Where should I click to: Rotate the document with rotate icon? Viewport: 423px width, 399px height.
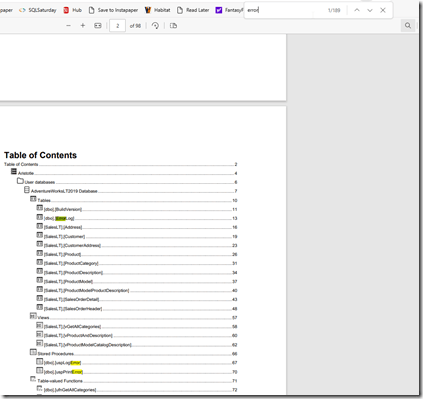tap(155, 26)
